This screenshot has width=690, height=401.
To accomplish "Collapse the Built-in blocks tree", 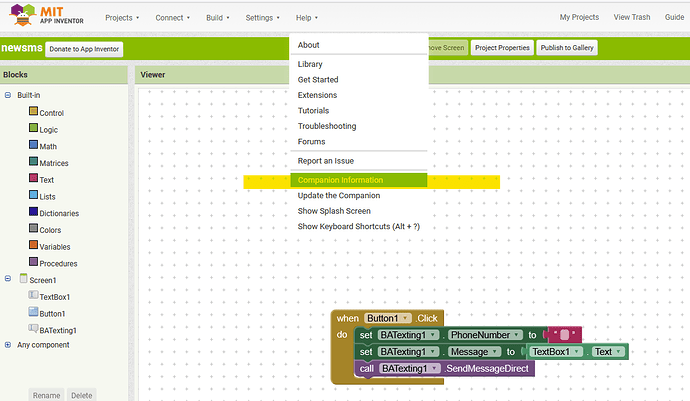I will point(8,95).
